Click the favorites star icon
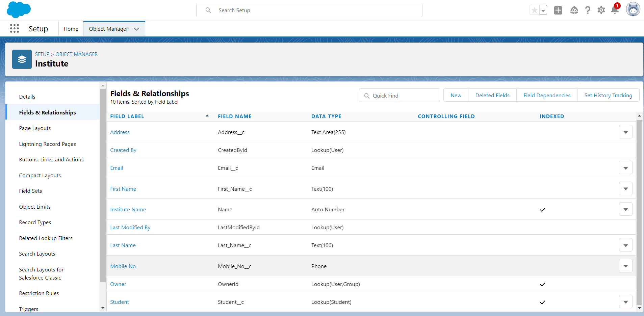Viewport: 644px width, 316px height. click(x=534, y=10)
